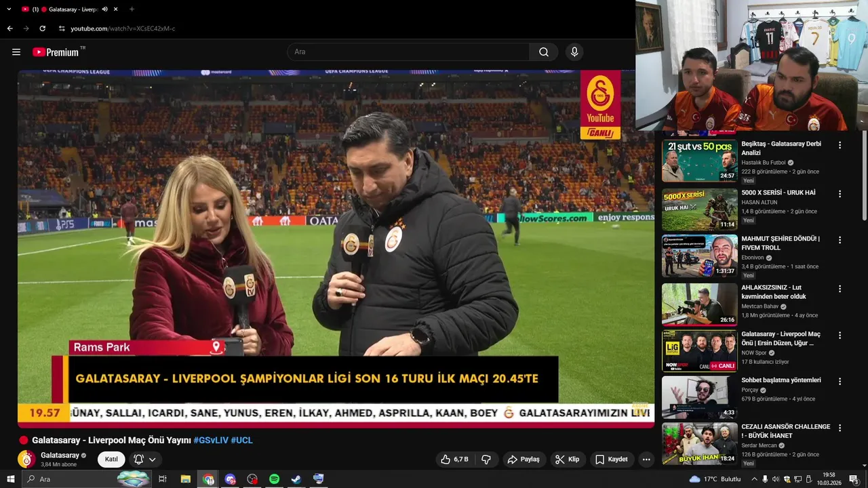This screenshot has height=488, width=868.
Task: Show hidden system tray icons
Action: point(754,479)
